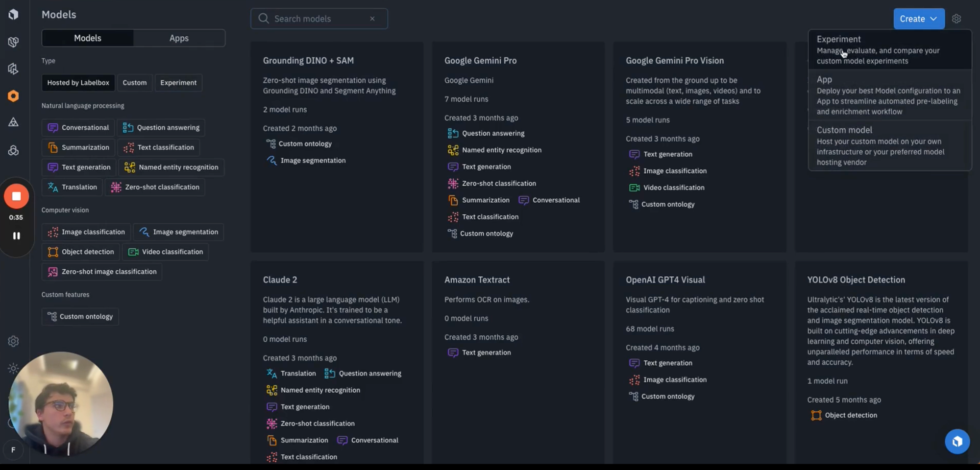Open the Google Gemini Pro Vision model card
This screenshot has width=980, height=470.
[699, 147]
